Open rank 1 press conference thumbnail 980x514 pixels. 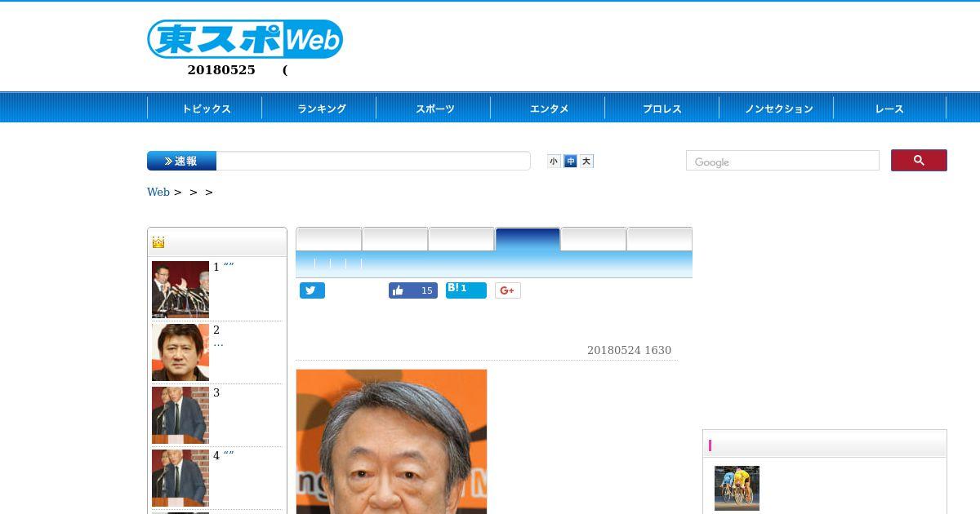(180, 290)
